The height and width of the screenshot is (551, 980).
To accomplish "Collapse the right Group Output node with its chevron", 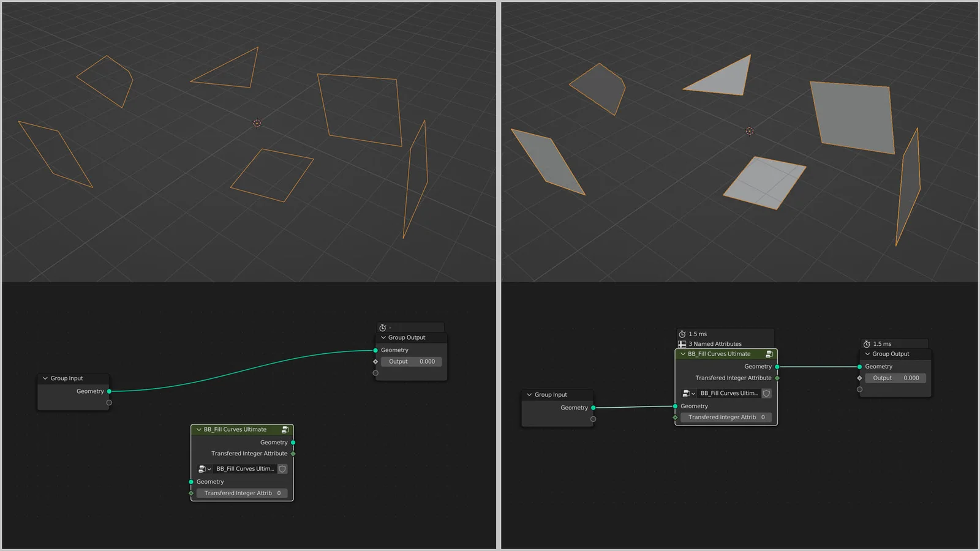I will (867, 354).
